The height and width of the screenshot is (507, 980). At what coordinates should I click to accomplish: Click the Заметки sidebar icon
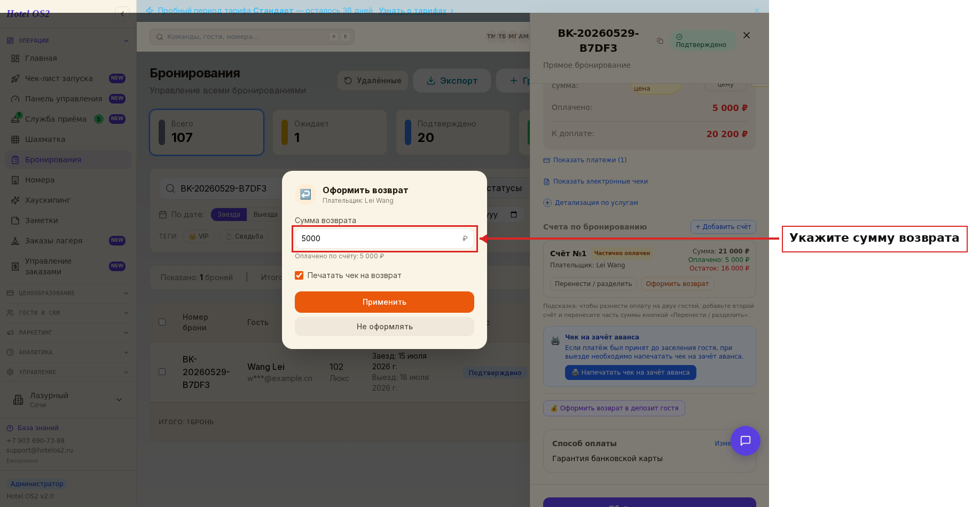(x=15, y=220)
